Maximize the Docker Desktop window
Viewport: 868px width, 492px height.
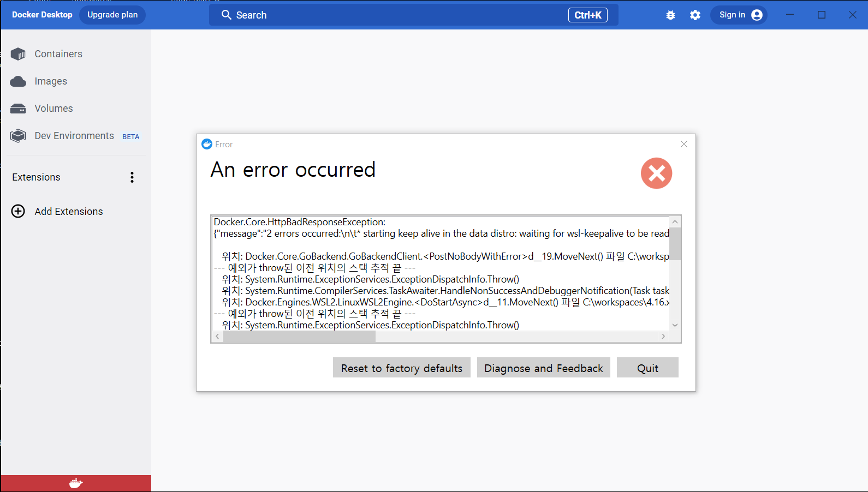click(x=822, y=15)
